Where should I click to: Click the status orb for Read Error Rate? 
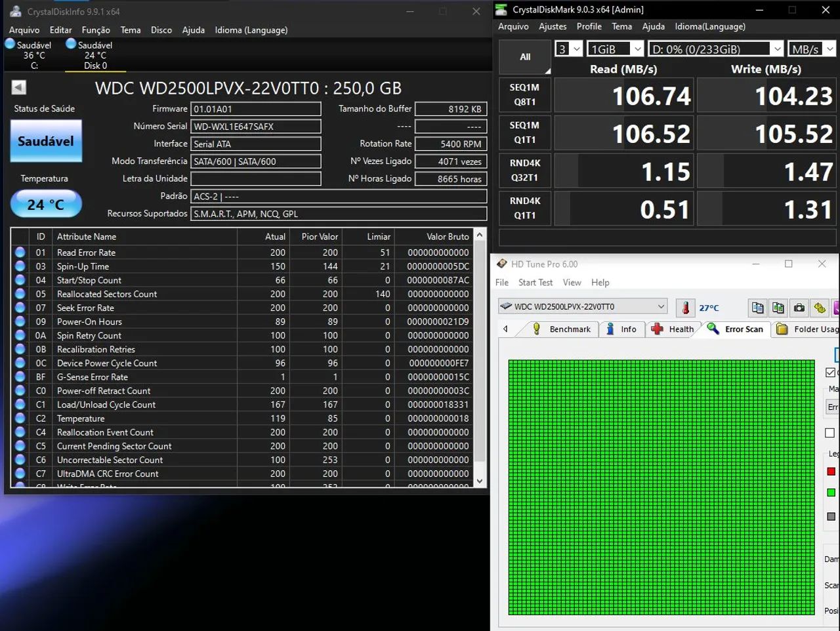coord(20,252)
